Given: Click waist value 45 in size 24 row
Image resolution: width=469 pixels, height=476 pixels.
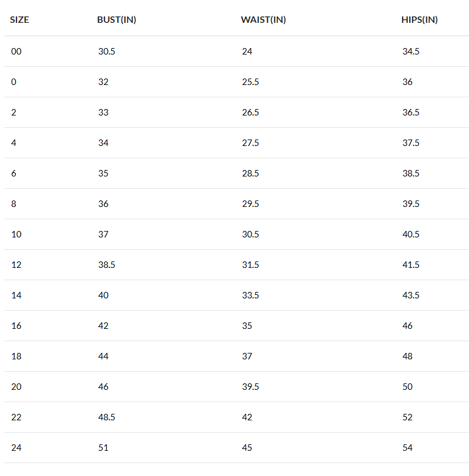Looking at the screenshot, I should [247, 448].
